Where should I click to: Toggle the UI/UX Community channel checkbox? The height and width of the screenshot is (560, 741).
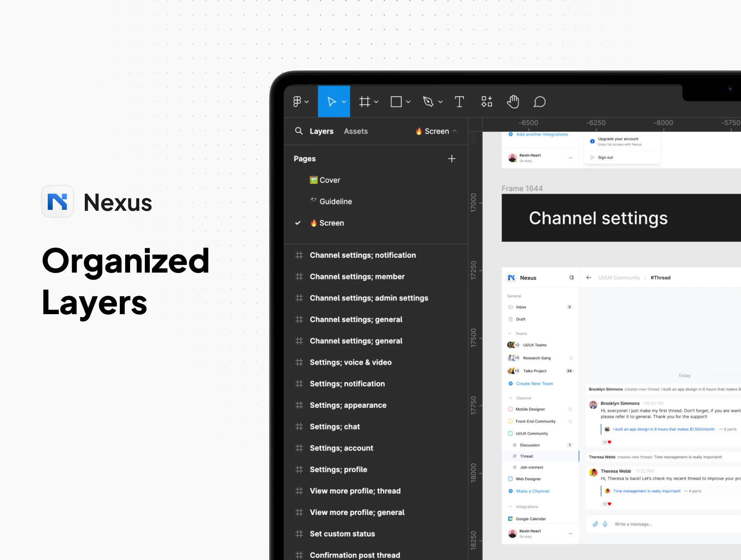pyautogui.click(x=510, y=434)
